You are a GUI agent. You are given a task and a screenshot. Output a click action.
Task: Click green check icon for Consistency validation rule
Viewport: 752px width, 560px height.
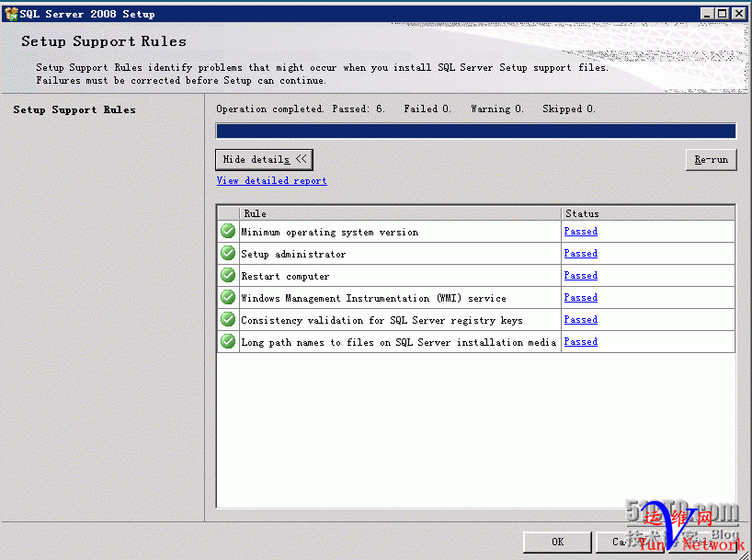(x=228, y=320)
